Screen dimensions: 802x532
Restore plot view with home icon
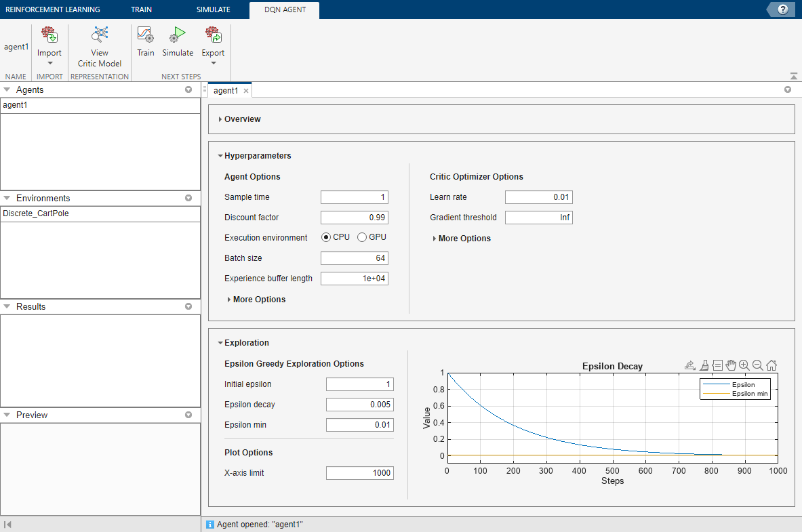[771, 365]
